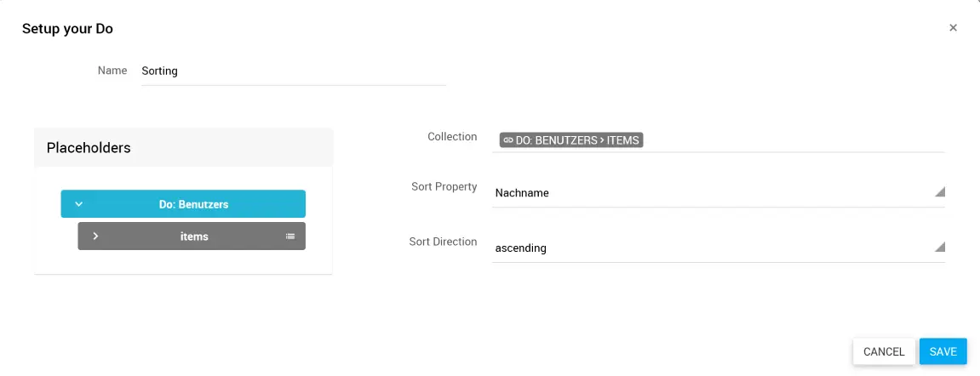Screen dimensions: 980x376
Task: Open the Sort Direction dropdown arrow
Action: click(939, 248)
